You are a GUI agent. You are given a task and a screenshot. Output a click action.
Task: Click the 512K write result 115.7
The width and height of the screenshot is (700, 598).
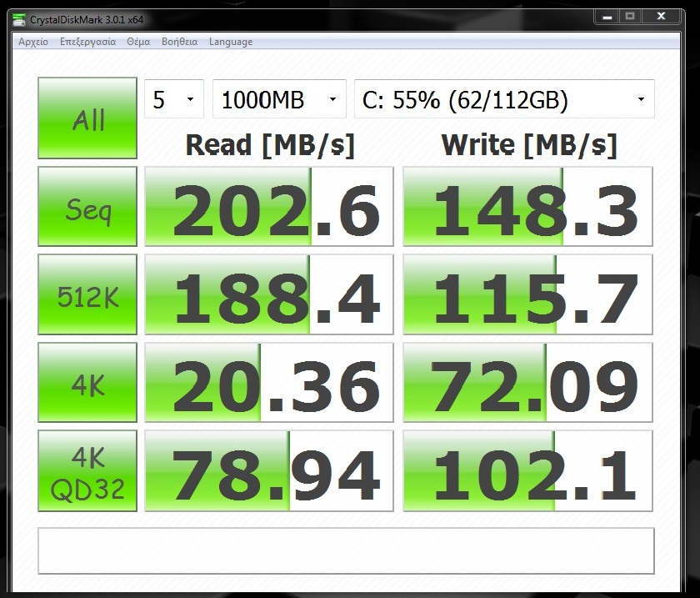click(527, 294)
